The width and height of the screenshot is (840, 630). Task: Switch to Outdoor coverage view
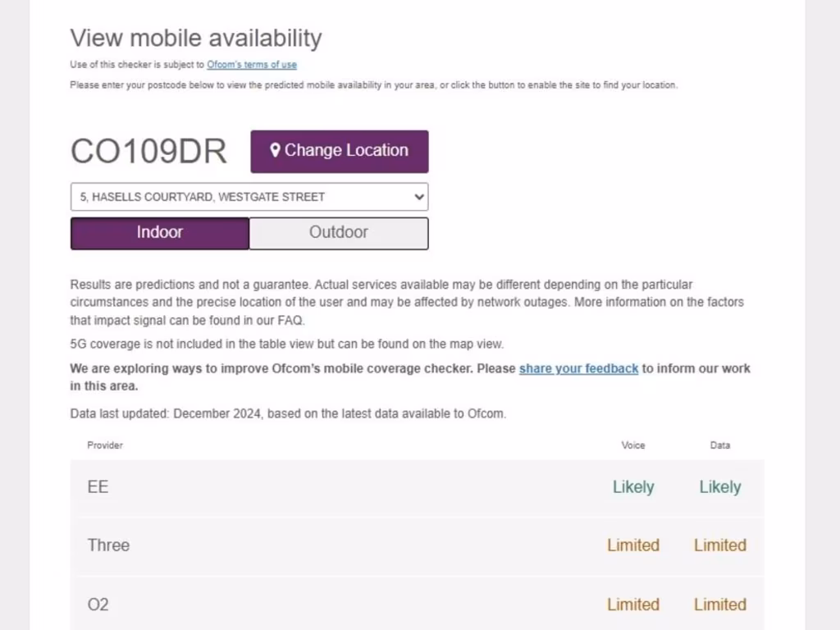(x=339, y=233)
